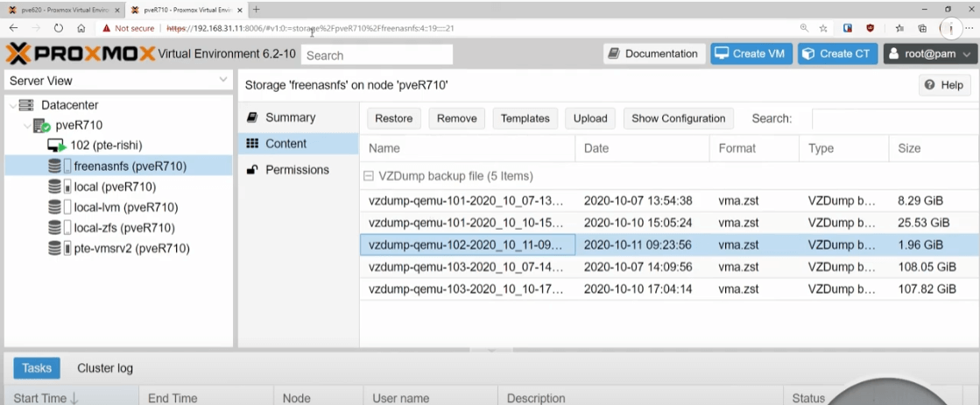Switch to the Permissions tab
The height and width of the screenshot is (405, 980).
[297, 170]
